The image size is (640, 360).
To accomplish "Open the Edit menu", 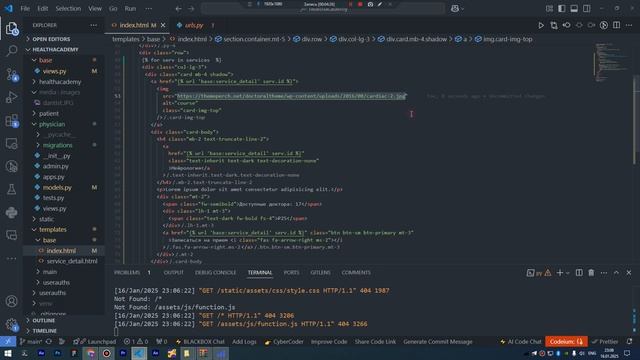I will coord(42,9).
